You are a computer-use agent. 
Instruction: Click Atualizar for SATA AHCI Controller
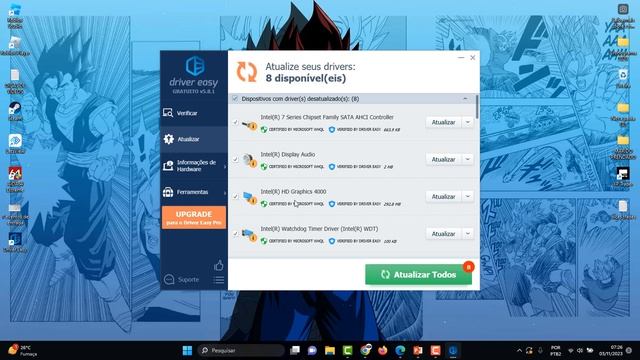pos(444,122)
